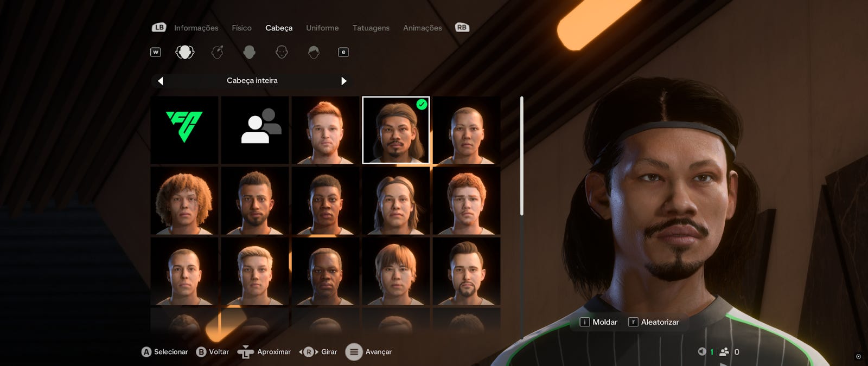Click the Moldar button
The height and width of the screenshot is (366, 868).
pos(599,322)
